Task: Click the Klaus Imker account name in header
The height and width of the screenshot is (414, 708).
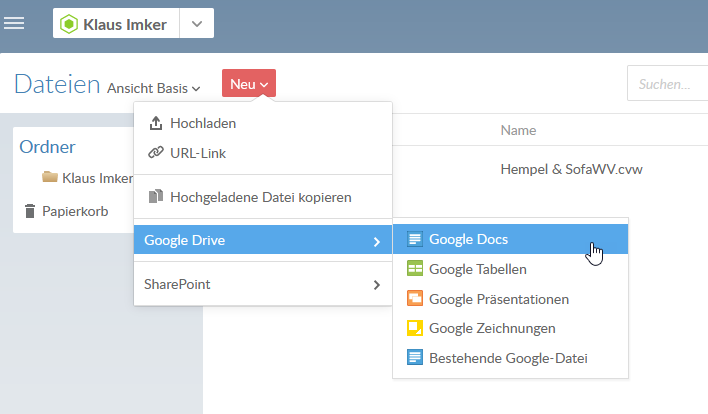Action: click(x=125, y=24)
